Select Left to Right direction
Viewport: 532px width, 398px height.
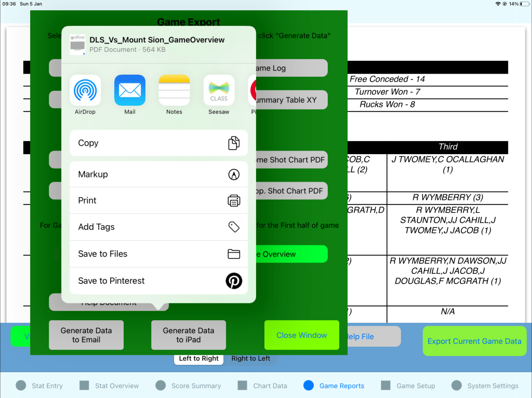pyautogui.click(x=199, y=359)
